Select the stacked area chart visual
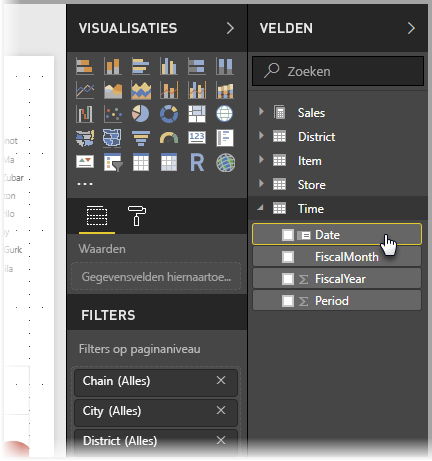The height and width of the screenshot is (461, 432). pyautogui.click(x=141, y=90)
